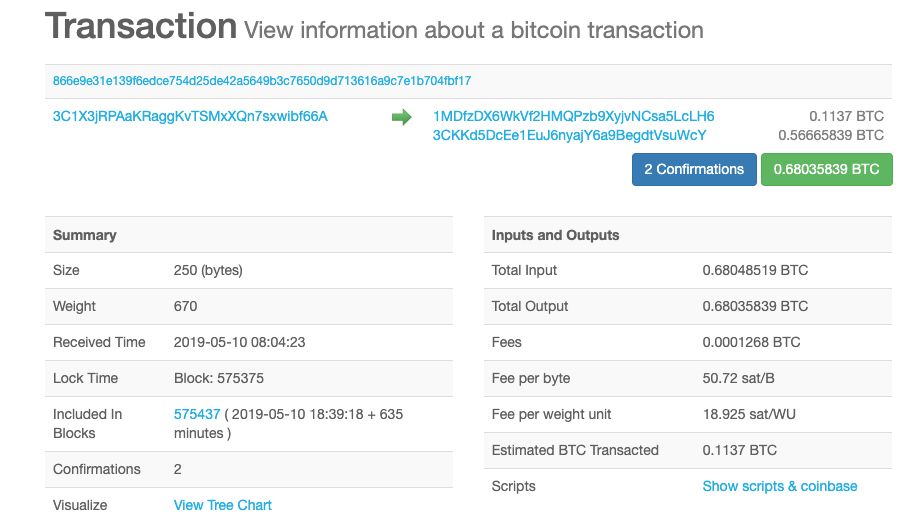911x525 pixels.
Task: Click the green 0.68035839 BTC button
Action: (826, 169)
